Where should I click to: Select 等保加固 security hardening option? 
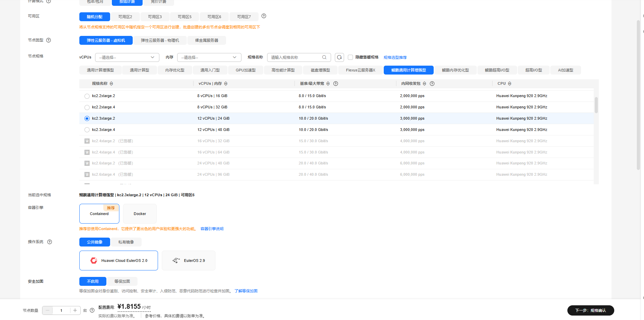[122, 281]
